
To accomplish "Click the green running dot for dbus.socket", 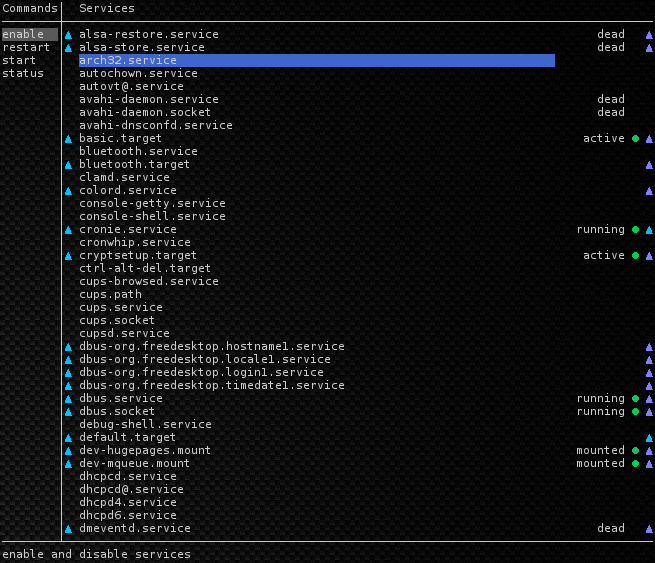I will pyautogui.click(x=635, y=412).
